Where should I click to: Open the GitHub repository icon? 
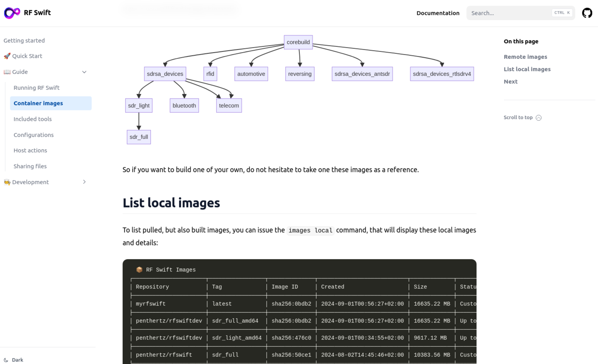[x=587, y=13]
